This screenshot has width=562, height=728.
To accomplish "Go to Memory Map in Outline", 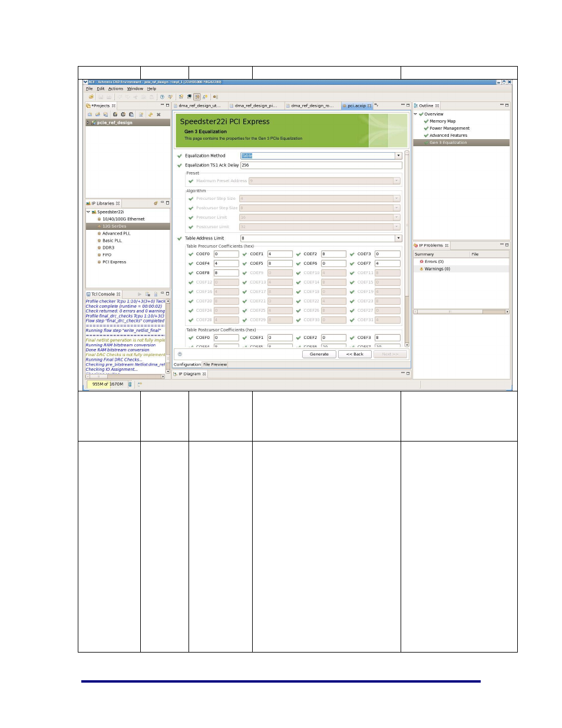I will 442,121.
